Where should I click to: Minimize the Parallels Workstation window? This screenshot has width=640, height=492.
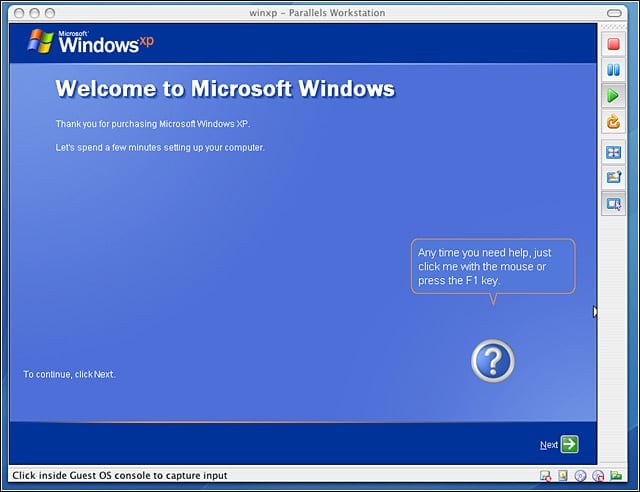coord(34,13)
